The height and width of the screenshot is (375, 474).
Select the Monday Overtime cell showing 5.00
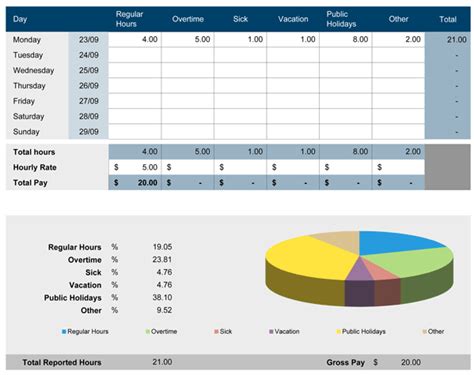(x=188, y=39)
